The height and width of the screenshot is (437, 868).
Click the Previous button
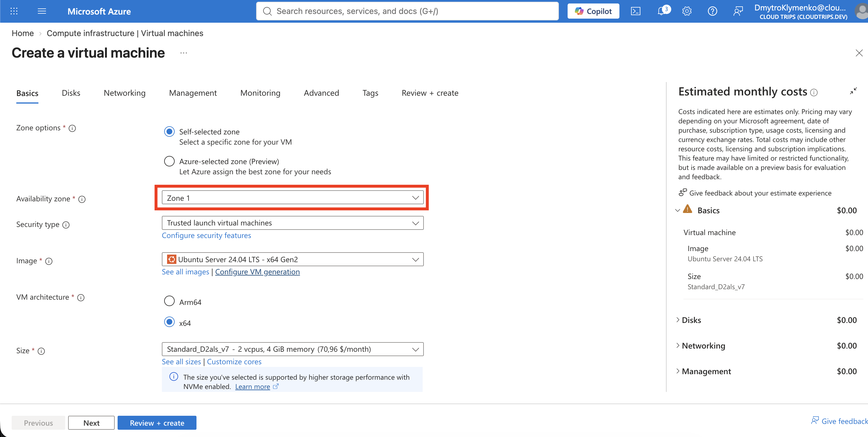click(x=38, y=423)
